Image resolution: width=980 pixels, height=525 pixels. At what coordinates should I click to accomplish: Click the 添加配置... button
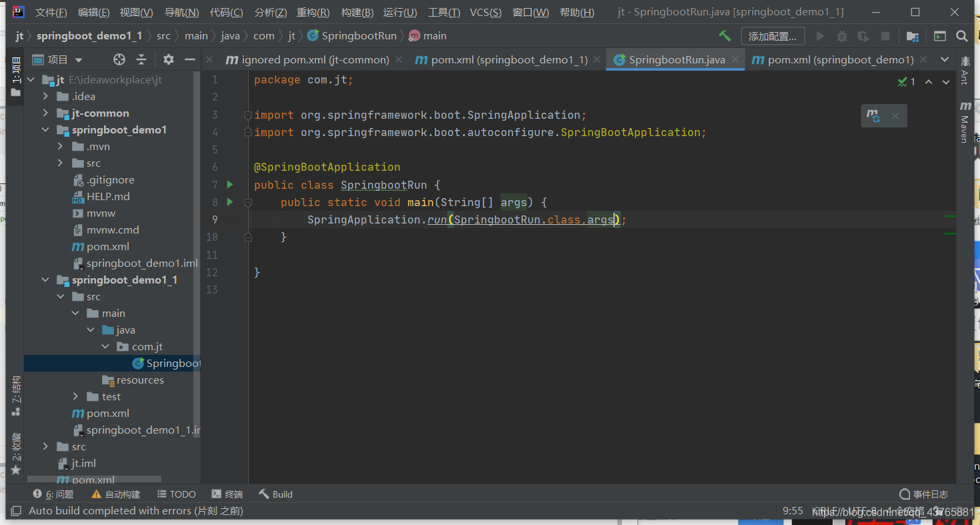coord(773,36)
